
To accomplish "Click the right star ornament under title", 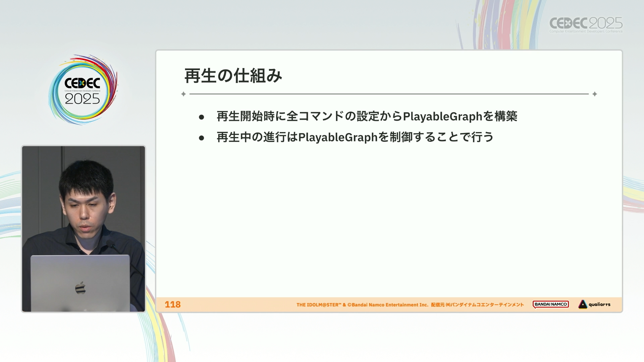I will pos(595,94).
